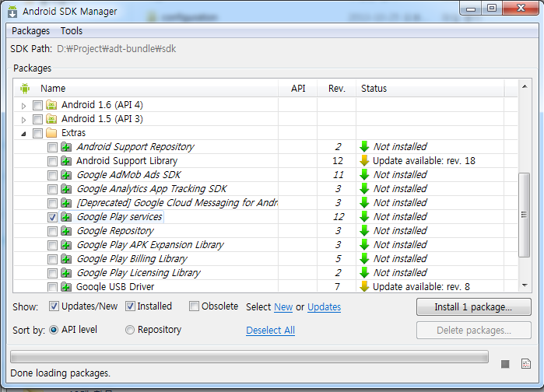Click the New link
544x392 pixels.
click(283, 307)
